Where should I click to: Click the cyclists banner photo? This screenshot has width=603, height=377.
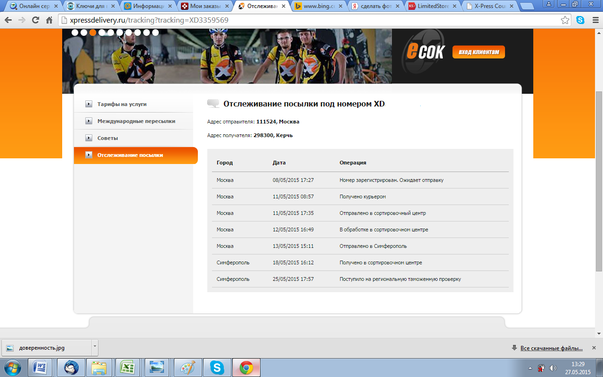click(227, 56)
